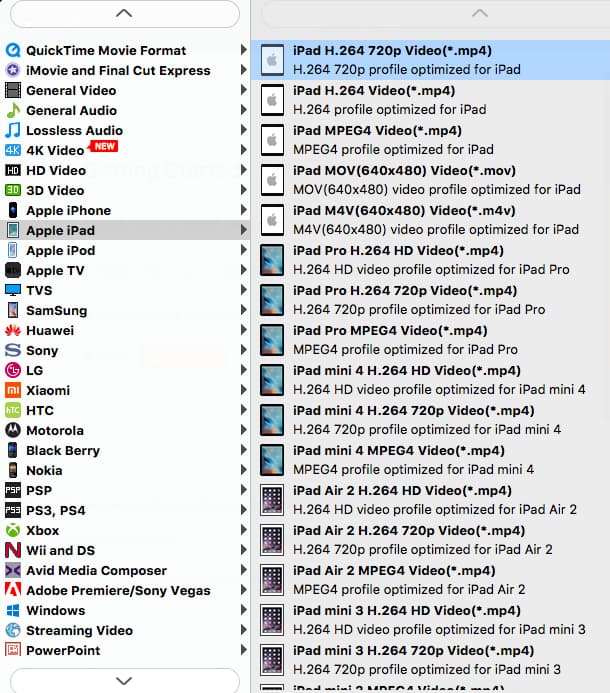Viewport: 610px width, 693px height.
Task: Select the SamSung category
Action: click(125, 310)
